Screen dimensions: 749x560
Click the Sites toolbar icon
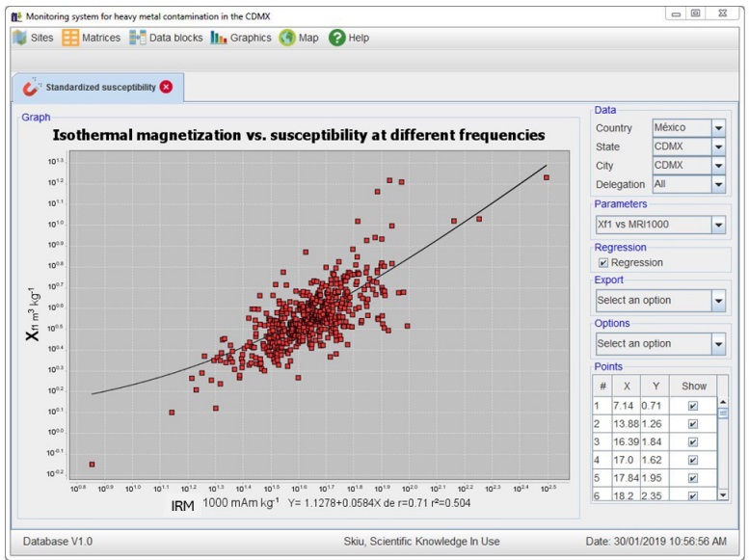[x=21, y=39]
